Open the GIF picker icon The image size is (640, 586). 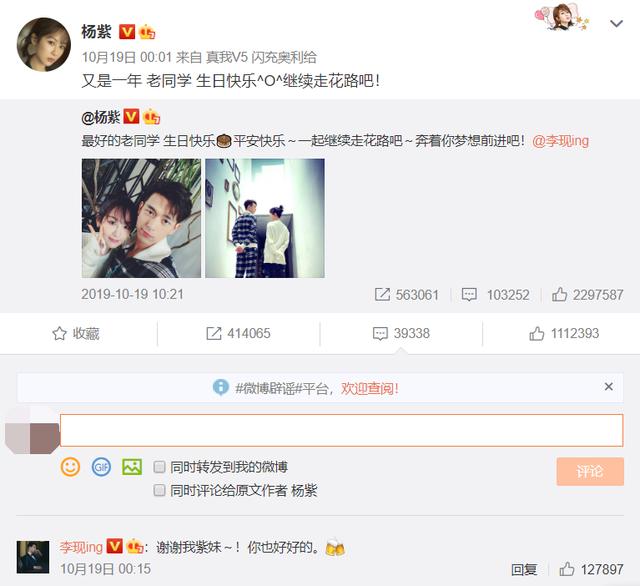101,467
